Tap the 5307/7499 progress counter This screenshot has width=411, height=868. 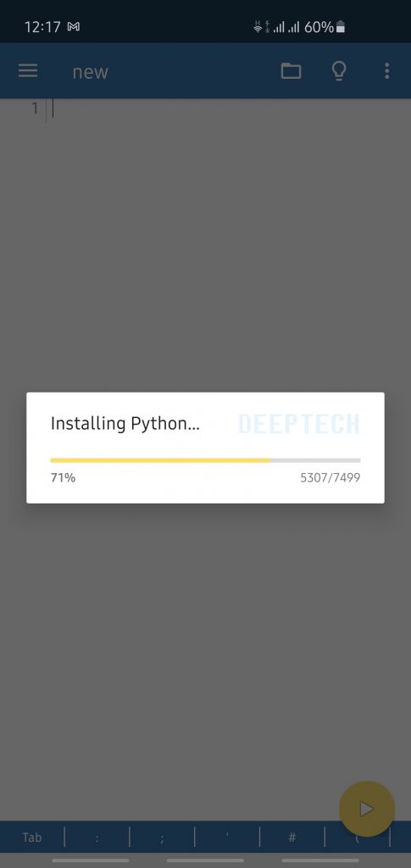[x=330, y=478]
